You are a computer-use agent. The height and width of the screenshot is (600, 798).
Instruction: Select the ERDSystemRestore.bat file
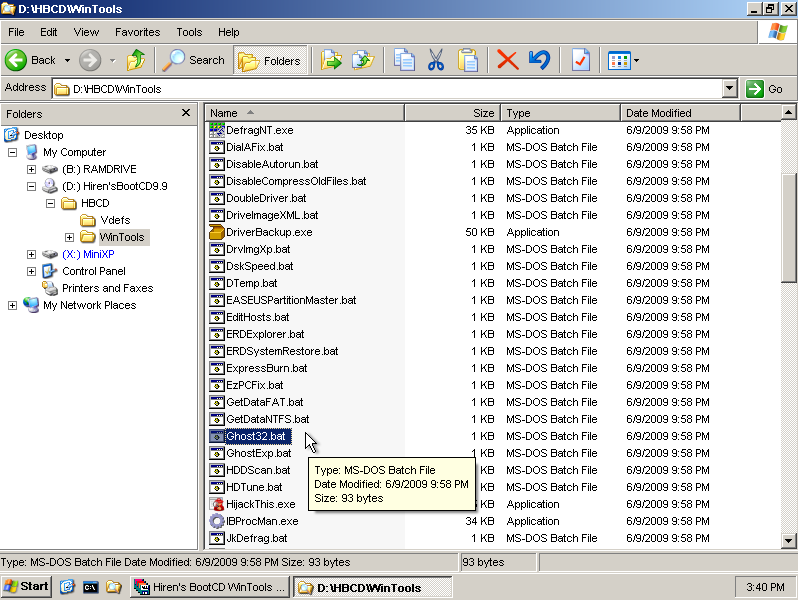click(282, 351)
